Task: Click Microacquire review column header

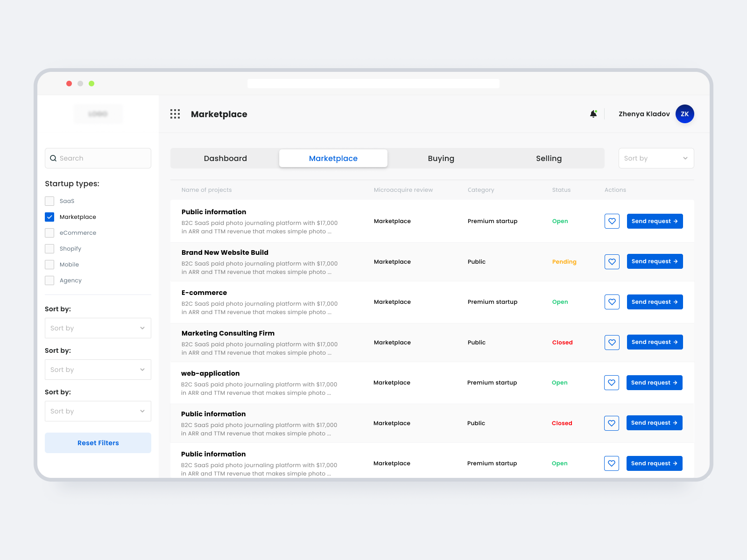Action: [403, 190]
